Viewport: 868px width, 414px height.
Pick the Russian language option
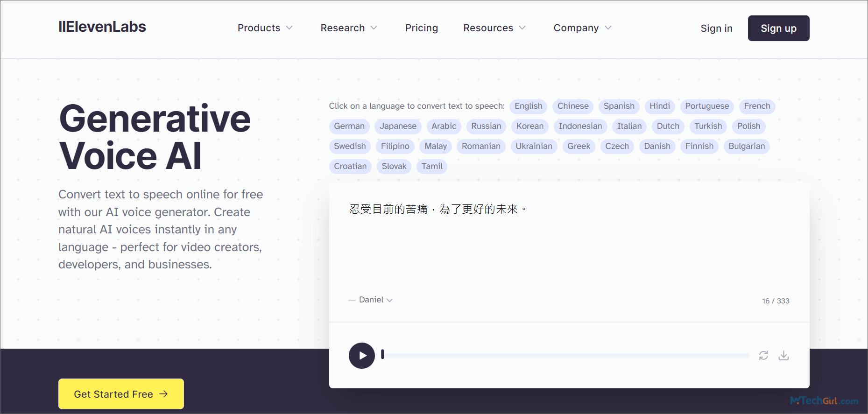point(486,126)
